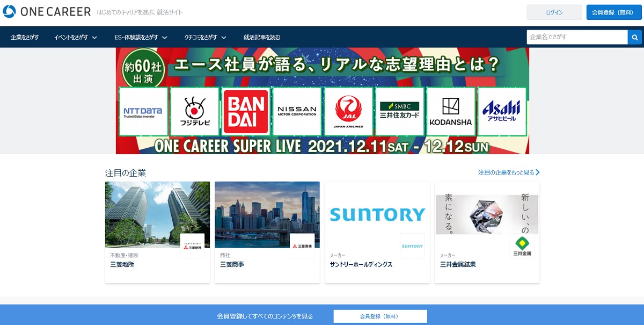Image resolution: width=644 pixels, height=325 pixels.
Task: Click the ONE CAREER SUPER LIVE banner date text
Action: tap(321, 146)
